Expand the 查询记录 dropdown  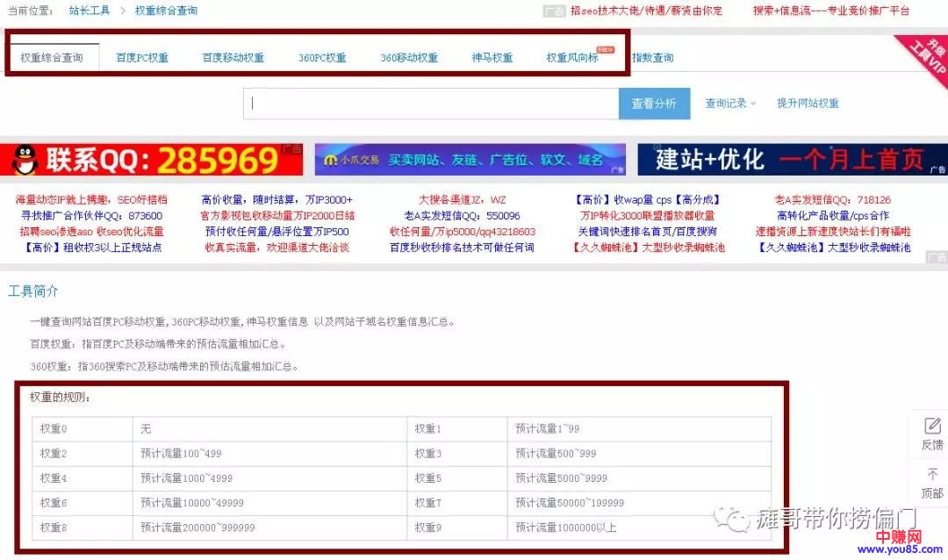(730, 104)
